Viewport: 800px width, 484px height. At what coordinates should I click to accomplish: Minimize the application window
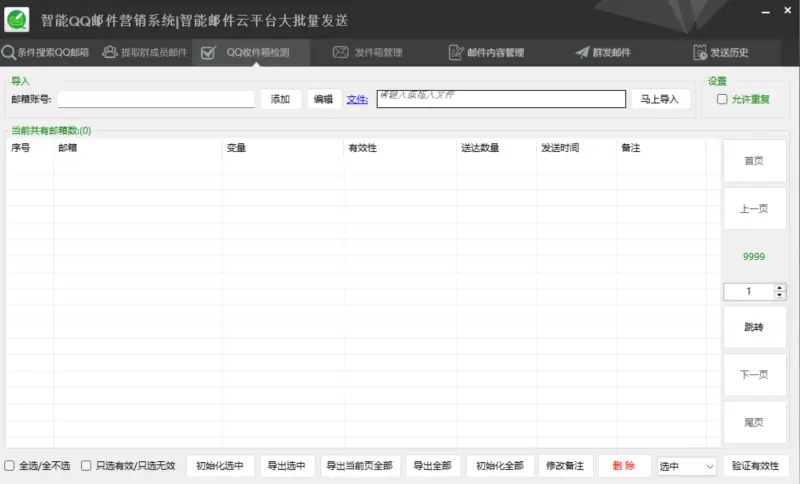coord(765,12)
